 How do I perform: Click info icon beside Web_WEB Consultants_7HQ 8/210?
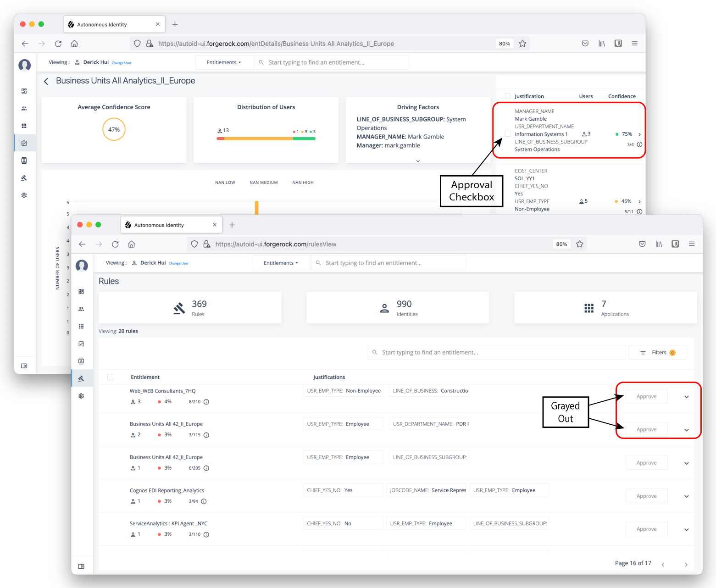206,402
